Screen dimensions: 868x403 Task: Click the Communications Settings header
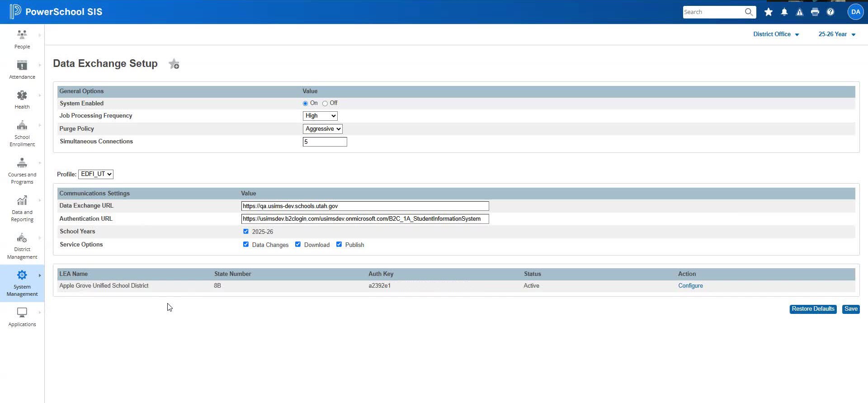click(94, 194)
